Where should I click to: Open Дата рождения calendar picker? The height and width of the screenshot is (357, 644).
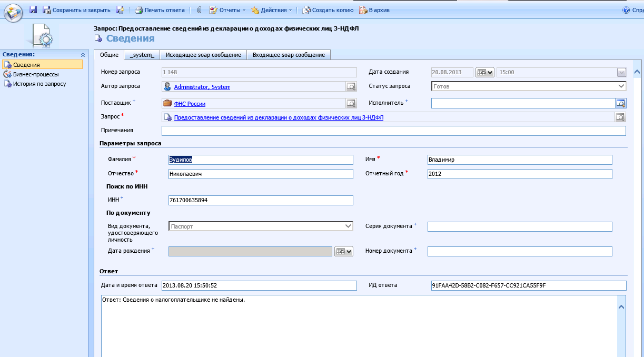[343, 252]
